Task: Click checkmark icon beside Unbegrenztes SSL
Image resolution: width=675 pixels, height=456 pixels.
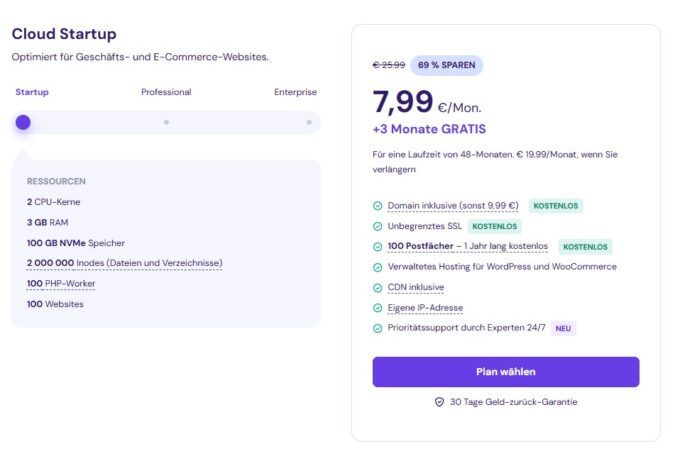Action: point(377,226)
